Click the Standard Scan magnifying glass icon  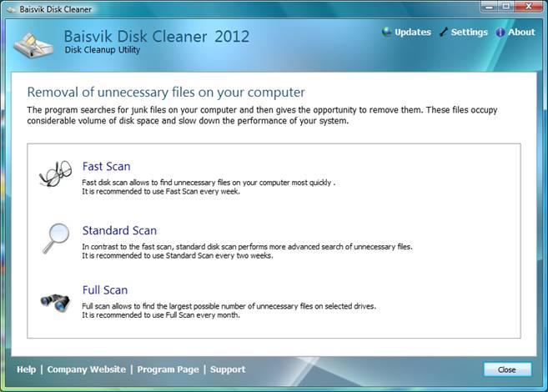tap(56, 238)
